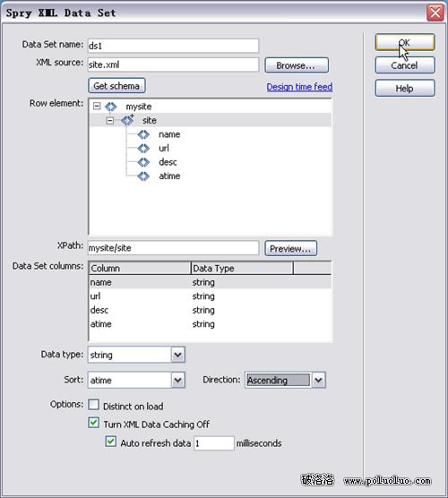Image resolution: width=448 pixels, height=498 pixels.
Task: Click the desc node element icon
Action: [143, 162]
